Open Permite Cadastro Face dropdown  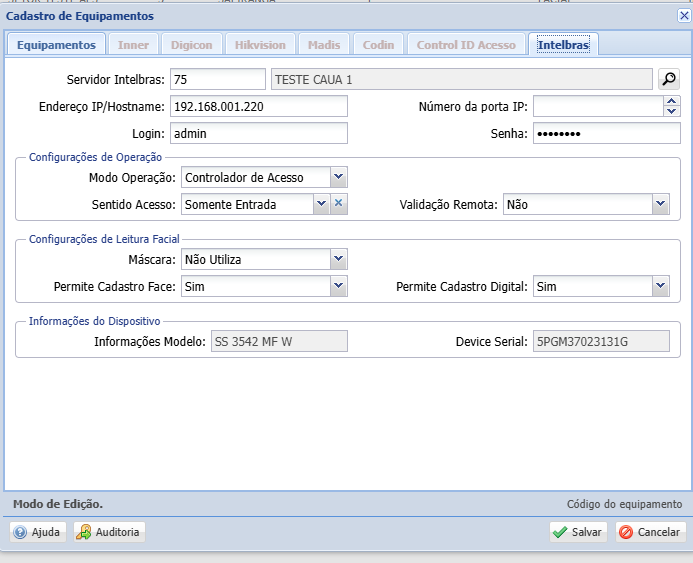click(x=338, y=287)
